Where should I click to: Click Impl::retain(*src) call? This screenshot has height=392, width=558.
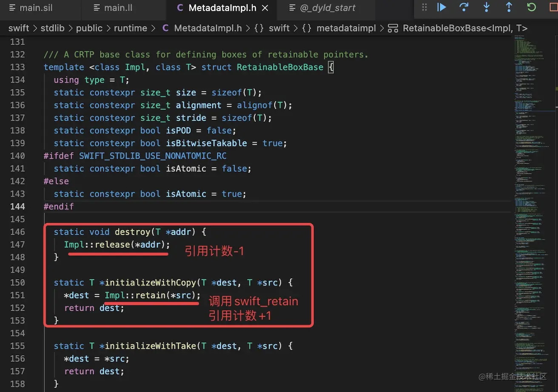152,295
